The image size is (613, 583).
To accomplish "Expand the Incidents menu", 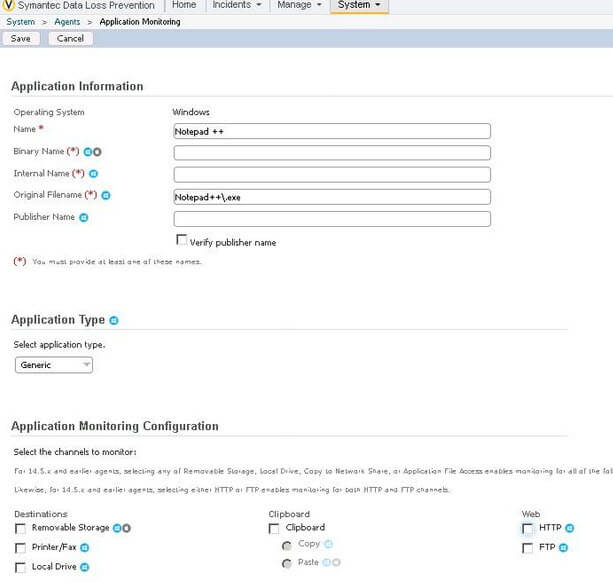I will coord(237,5).
